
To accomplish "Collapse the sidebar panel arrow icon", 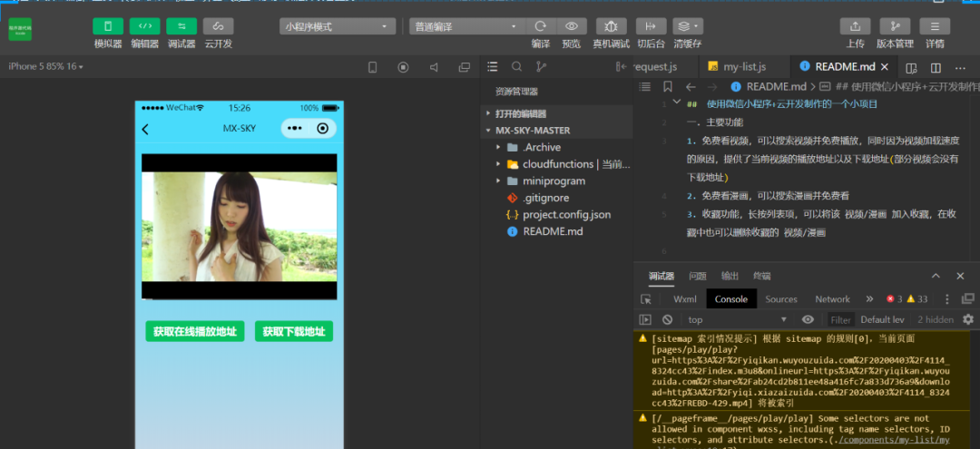I will 622,67.
